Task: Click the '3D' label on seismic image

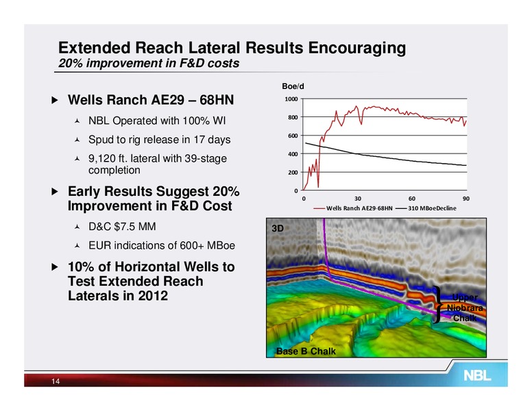Action: [x=278, y=229]
